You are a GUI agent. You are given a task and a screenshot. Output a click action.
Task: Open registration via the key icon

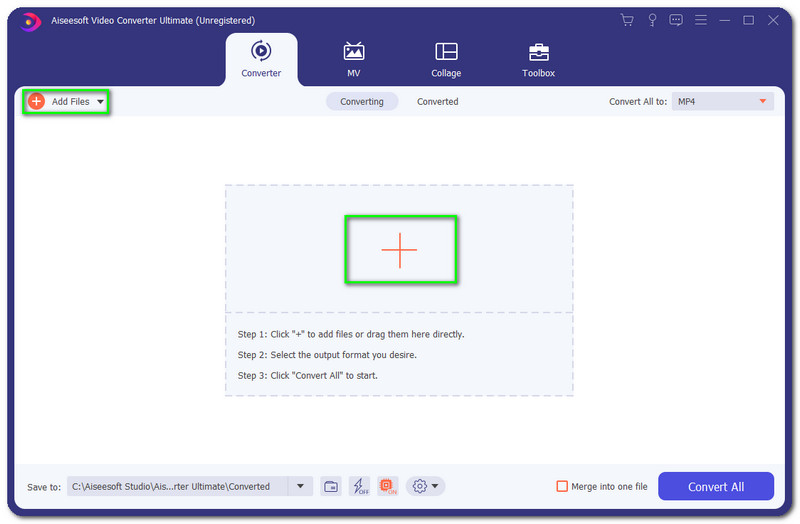tap(652, 20)
